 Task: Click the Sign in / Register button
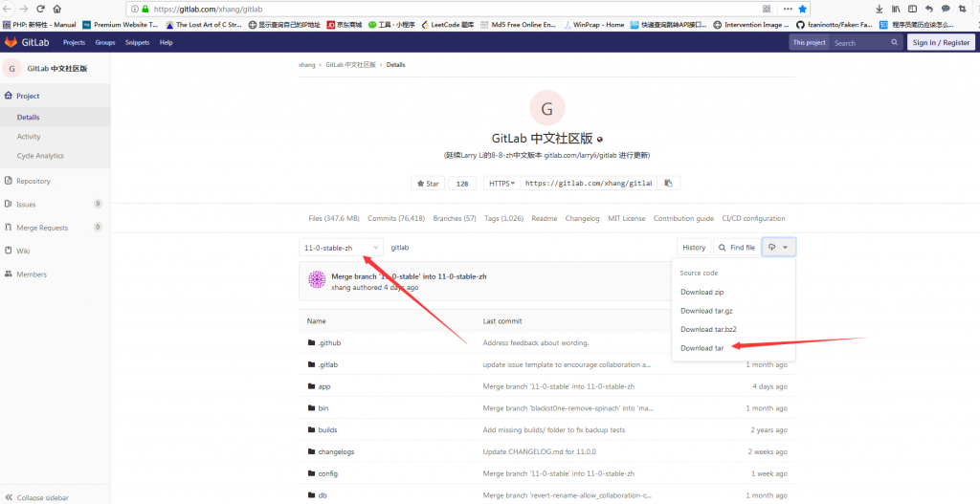(x=941, y=42)
